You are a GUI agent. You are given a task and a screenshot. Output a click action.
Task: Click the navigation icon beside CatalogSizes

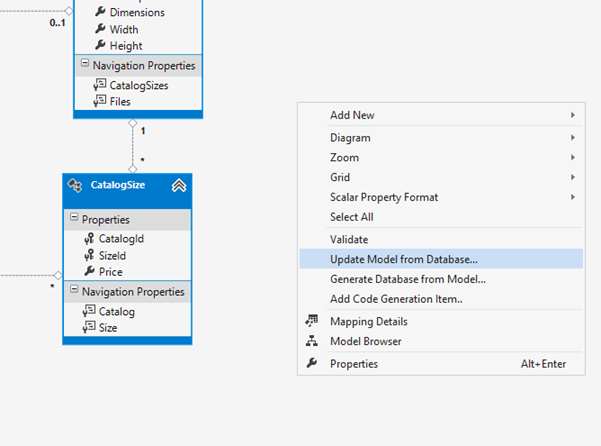[98, 85]
